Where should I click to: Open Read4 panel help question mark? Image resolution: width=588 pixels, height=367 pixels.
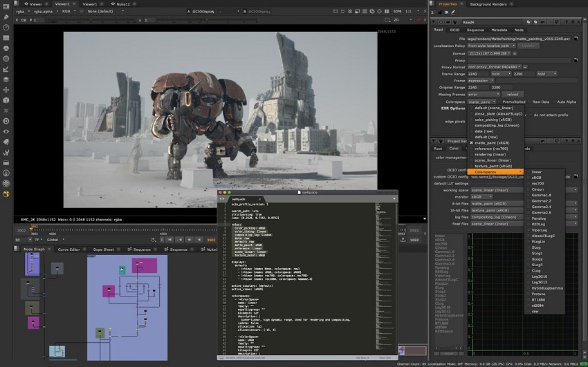point(567,23)
